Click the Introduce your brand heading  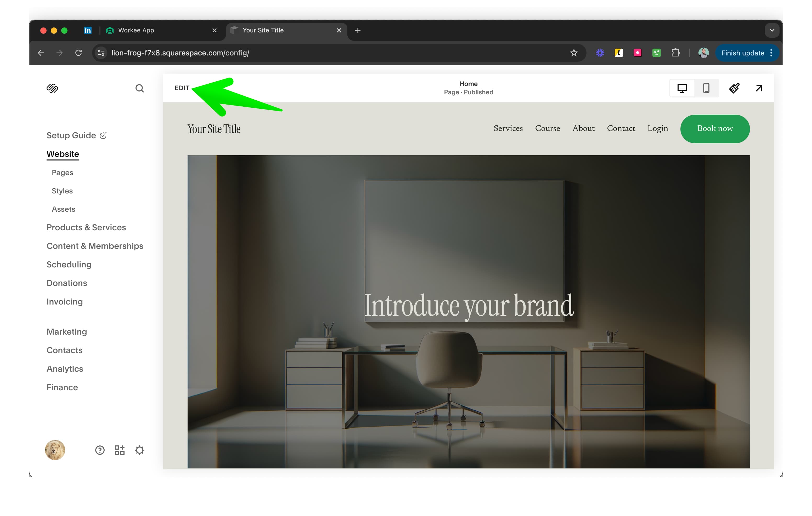tap(469, 306)
